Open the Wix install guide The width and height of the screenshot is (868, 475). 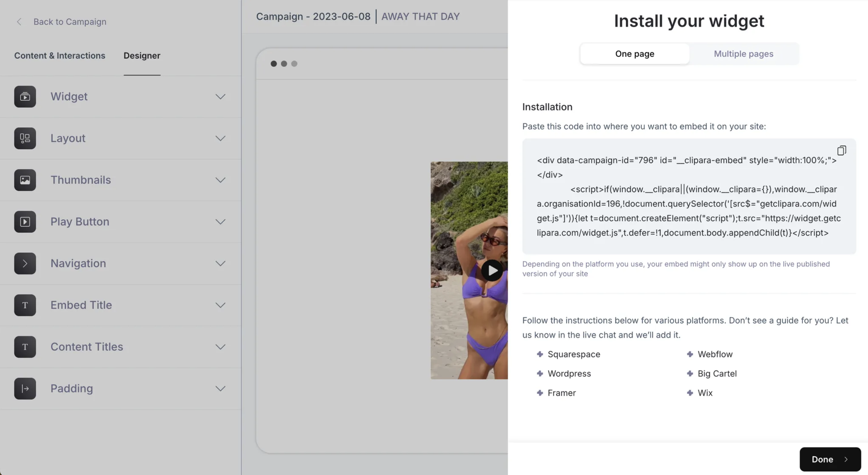click(x=705, y=393)
